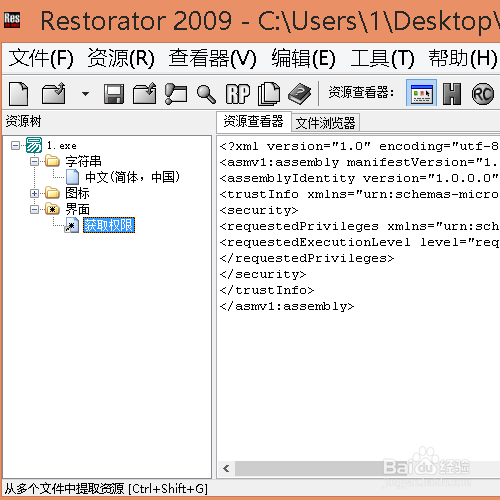Switch to Hex viewer mode (H icon)
Viewport: 500px width, 500px height.
coord(452,94)
